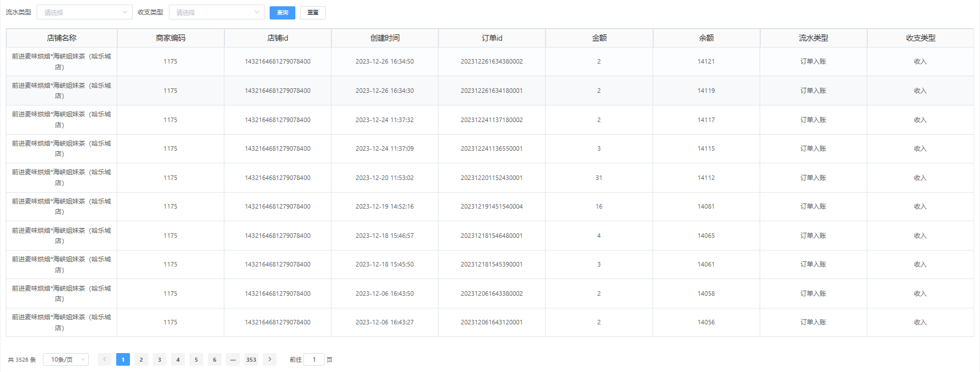The image size is (980, 372).
Task: Click the pagination ellipsis for more pages
Action: click(x=233, y=359)
